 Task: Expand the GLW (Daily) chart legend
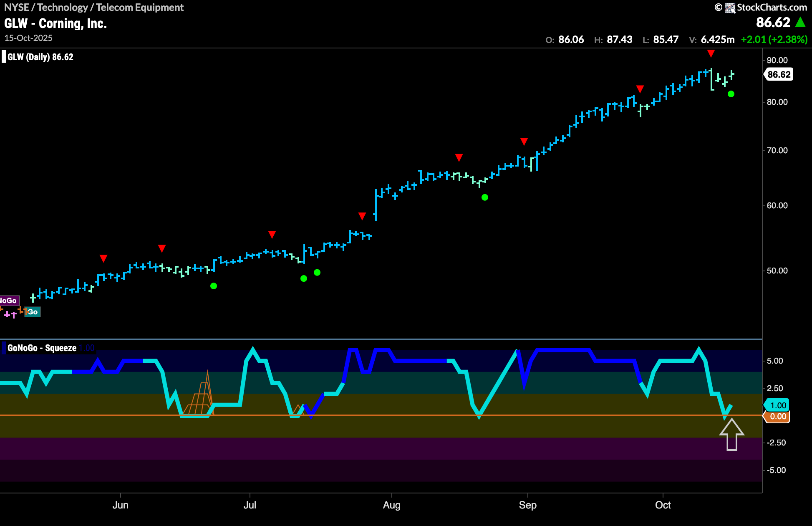(x=40, y=57)
